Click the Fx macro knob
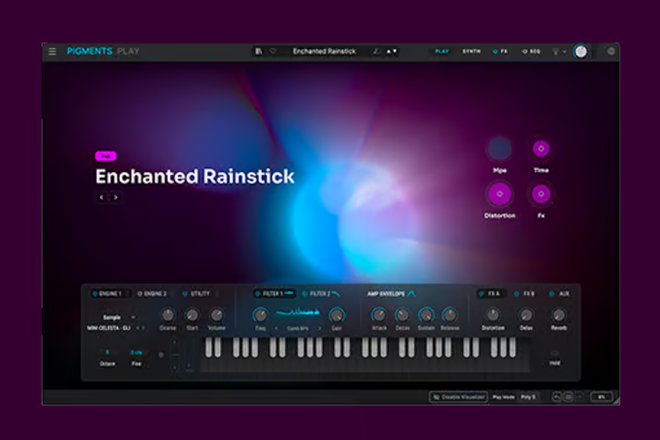 tap(541, 194)
